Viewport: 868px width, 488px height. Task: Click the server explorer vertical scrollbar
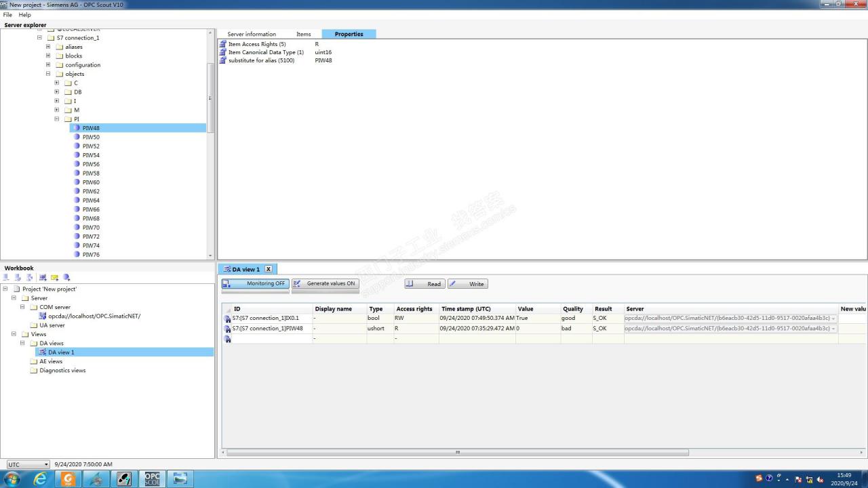211,98
